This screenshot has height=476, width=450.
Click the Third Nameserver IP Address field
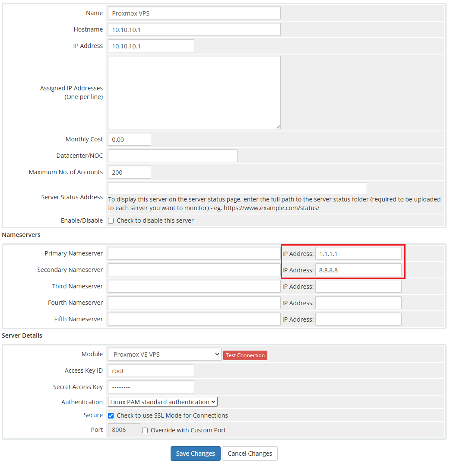pyautogui.click(x=358, y=286)
